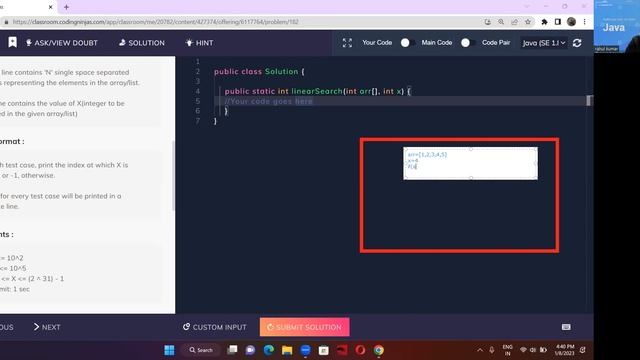The width and height of the screenshot is (640, 360).
Task: Open a new browser tab
Action: pos(66,7)
